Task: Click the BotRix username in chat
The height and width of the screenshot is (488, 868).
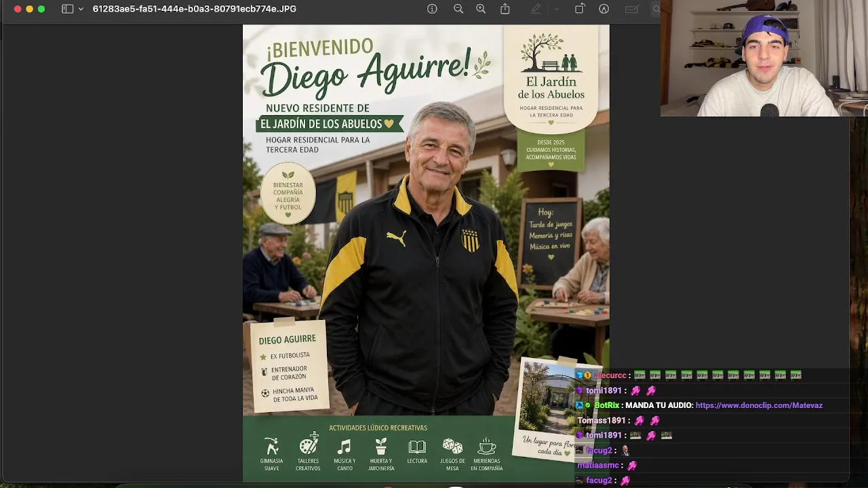Action: tap(606, 405)
